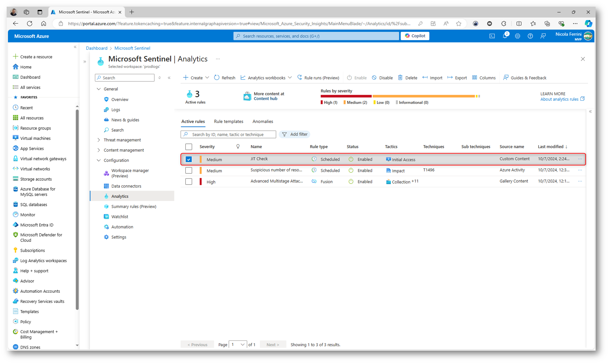The height and width of the screenshot is (364, 609).
Task: Open Copilot button
Action: point(415,36)
